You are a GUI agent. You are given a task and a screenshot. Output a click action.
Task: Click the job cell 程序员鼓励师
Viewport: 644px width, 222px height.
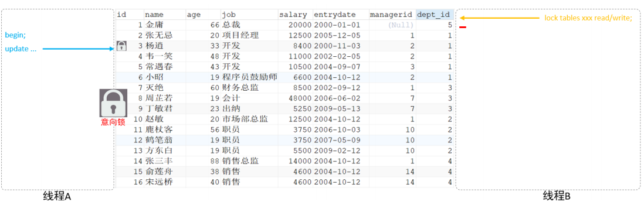250,77
